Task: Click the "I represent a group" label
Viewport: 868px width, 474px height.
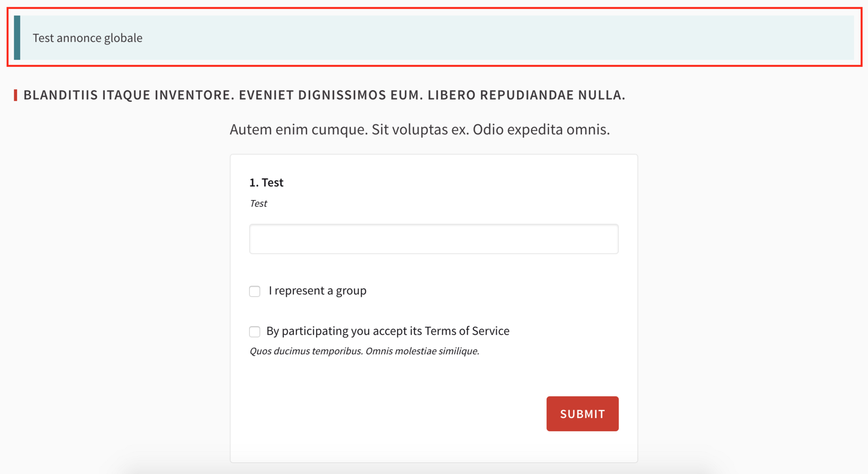Action: pyautogui.click(x=317, y=291)
